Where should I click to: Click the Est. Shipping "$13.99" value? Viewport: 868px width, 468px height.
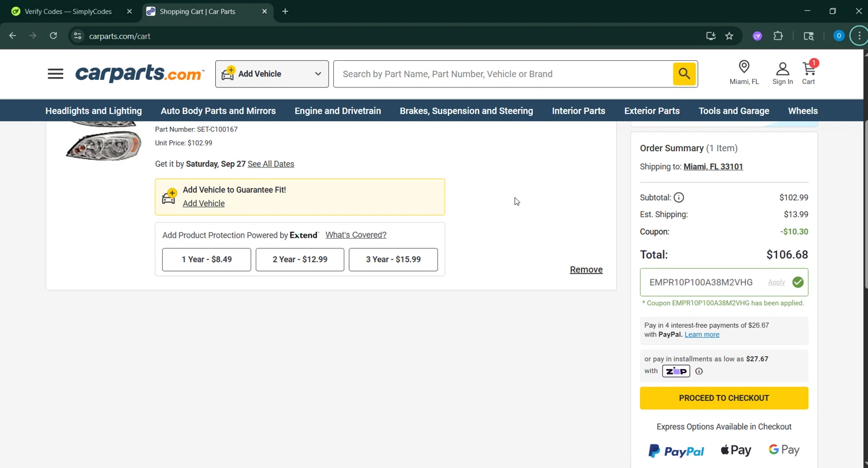[796, 214]
